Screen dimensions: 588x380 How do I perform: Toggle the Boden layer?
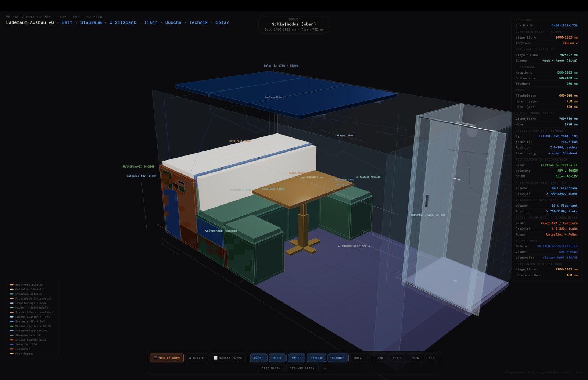tap(277, 358)
